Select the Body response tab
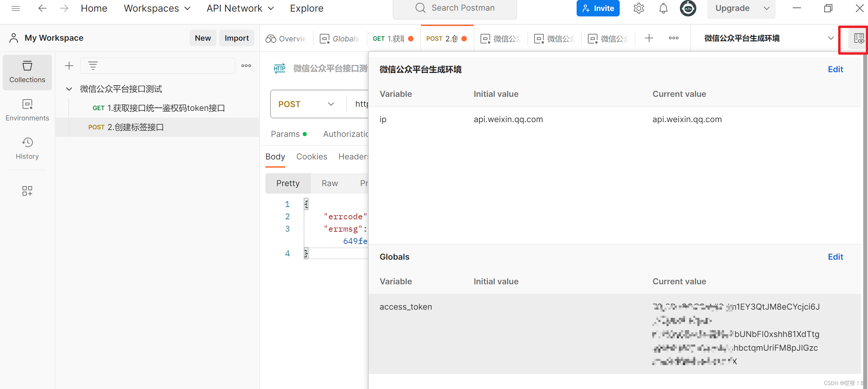 point(275,157)
